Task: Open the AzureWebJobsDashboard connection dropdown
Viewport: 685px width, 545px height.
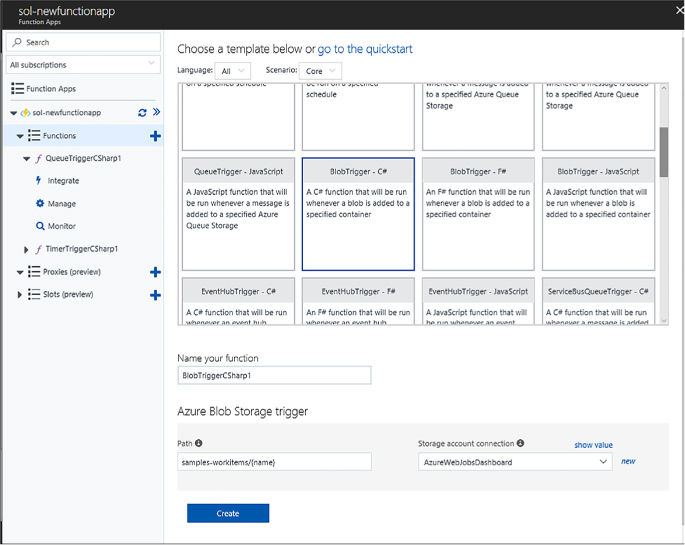Action: pyautogui.click(x=515, y=462)
